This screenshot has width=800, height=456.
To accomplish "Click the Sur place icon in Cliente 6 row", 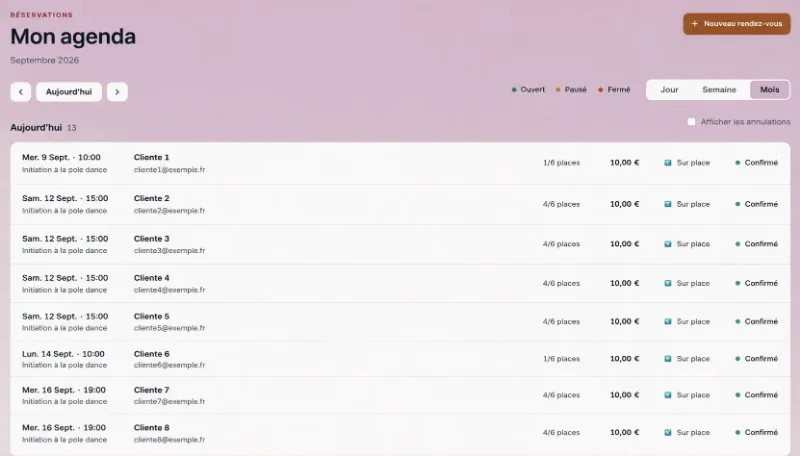I will click(x=668, y=359).
